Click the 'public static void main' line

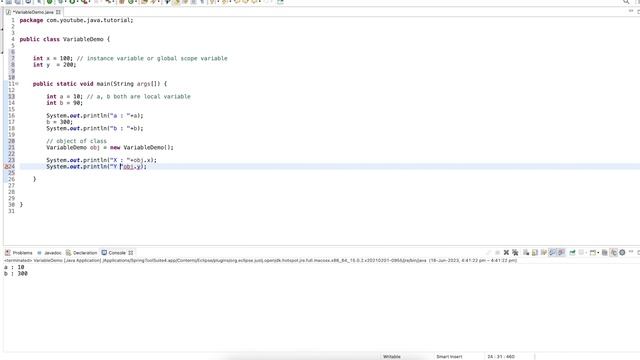click(x=100, y=84)
